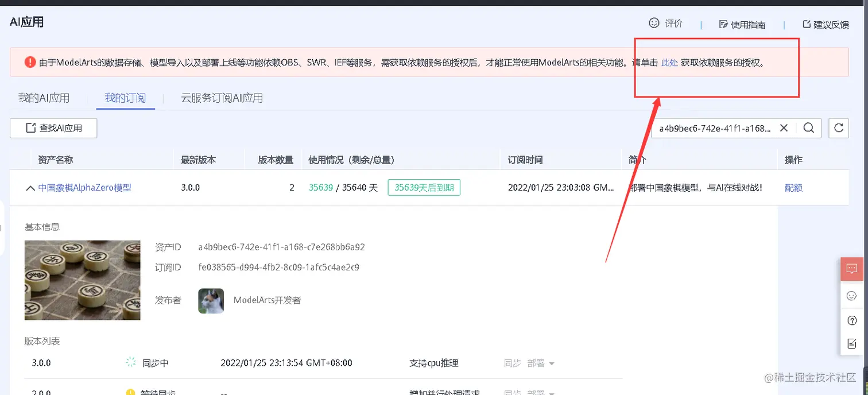Click the 支持cpu推理 description text

[434, 363]
